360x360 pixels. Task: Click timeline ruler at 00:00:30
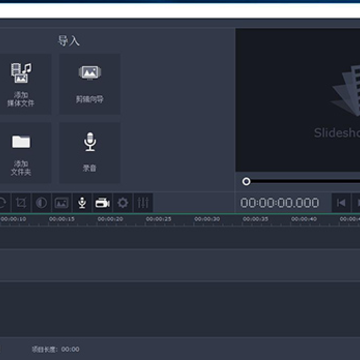(207, 219)
